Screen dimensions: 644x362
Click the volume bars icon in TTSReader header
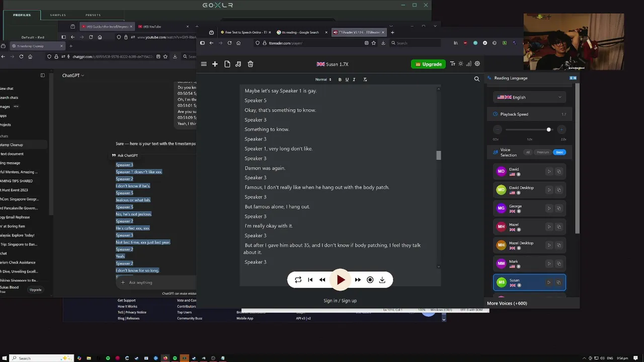[469, 64]
